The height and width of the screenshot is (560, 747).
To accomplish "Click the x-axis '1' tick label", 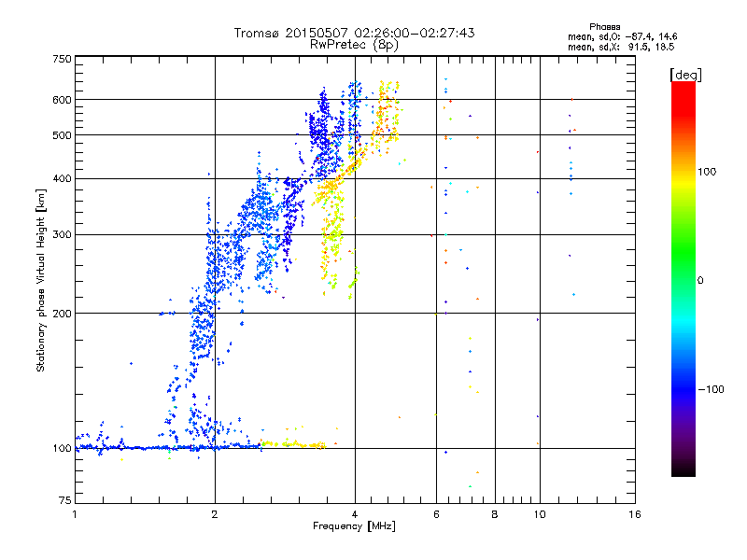I will 75,514.
